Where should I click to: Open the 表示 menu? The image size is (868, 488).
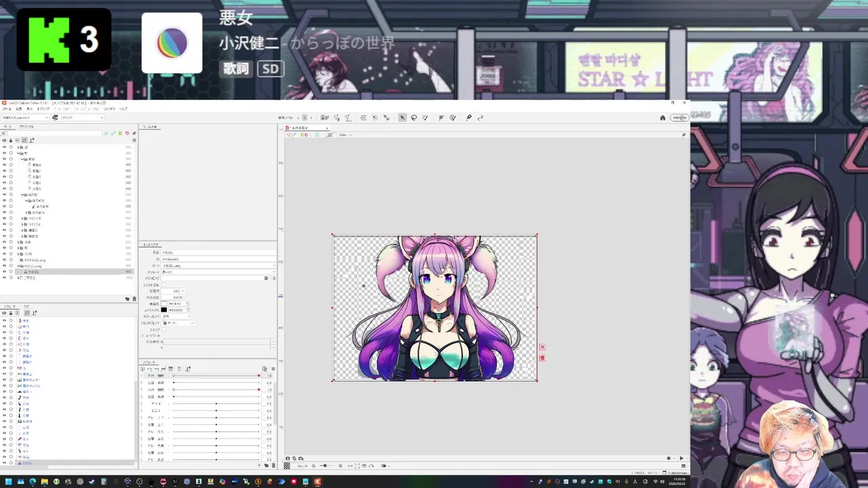point(30,108)
